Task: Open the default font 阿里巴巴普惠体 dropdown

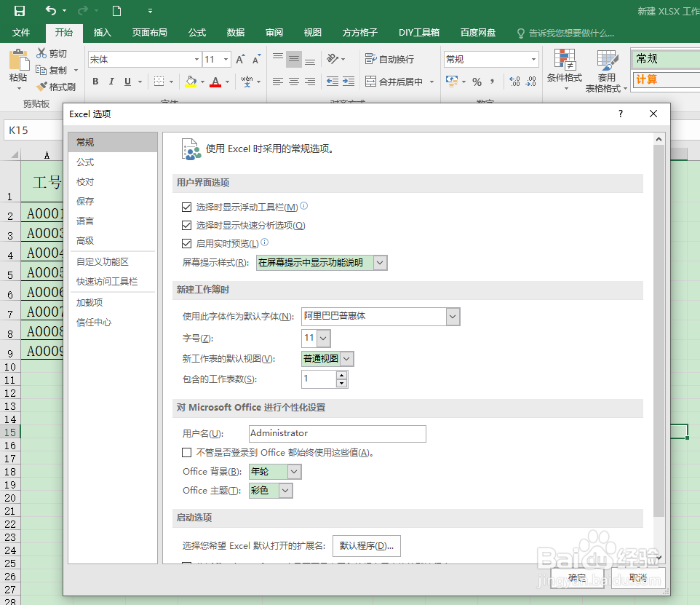Action: pyautogui.click(x=453, y=317)
